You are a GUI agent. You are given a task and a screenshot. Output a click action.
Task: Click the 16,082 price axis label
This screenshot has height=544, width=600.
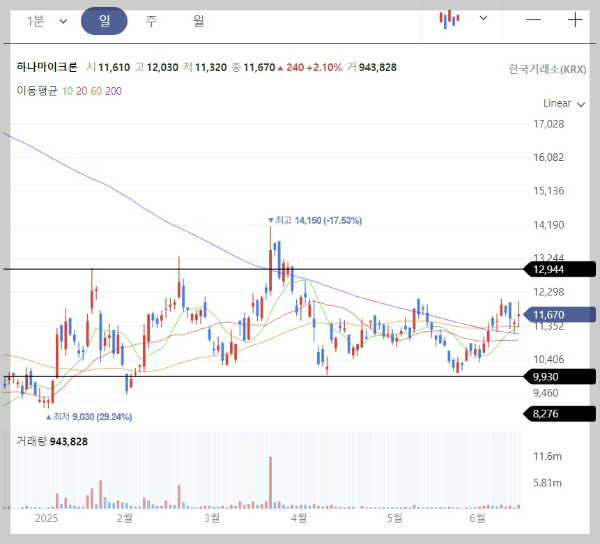(x=548, y=157)
